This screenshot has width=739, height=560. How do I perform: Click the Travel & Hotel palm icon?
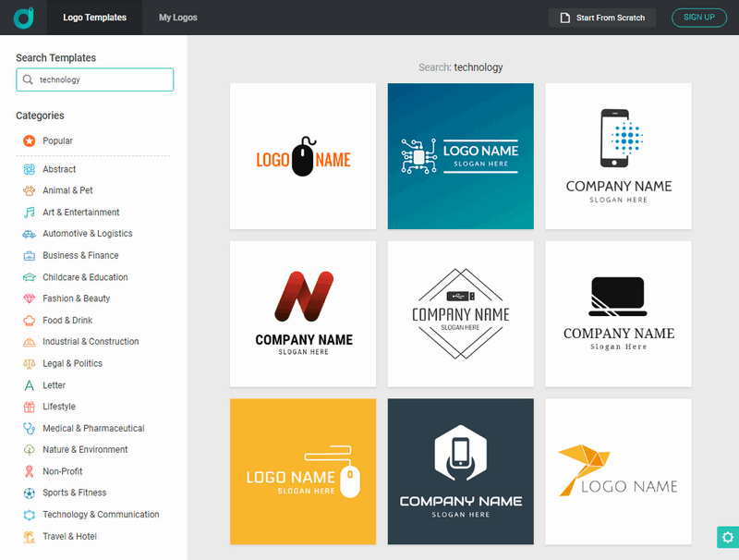(x=30, y=536)
